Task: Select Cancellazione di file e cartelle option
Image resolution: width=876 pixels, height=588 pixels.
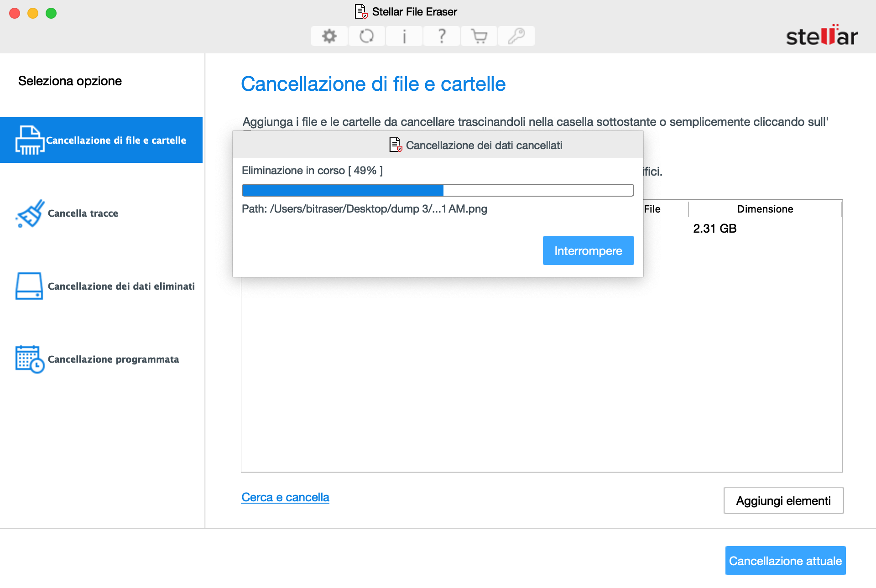Action: pyautogui.click(x=101, y=140)
